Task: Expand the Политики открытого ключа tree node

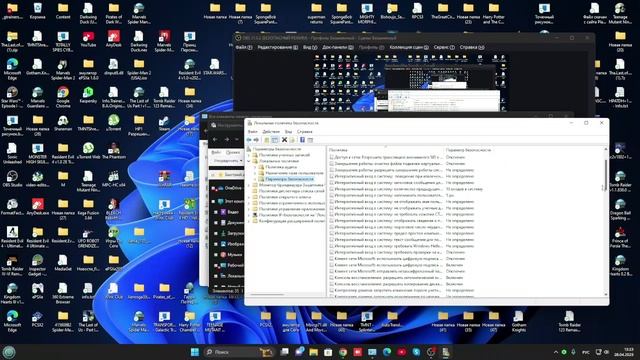Action: 249,197
